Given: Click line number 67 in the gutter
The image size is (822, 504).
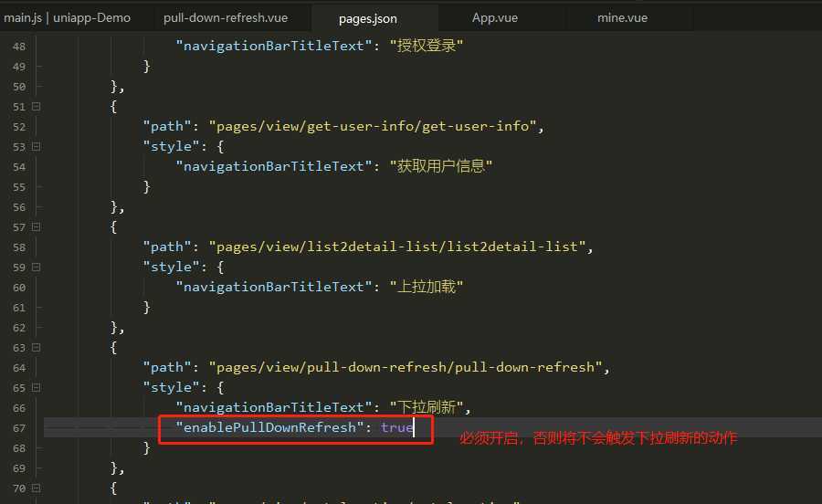Looking at the screenshot, I should coord(19,428).
